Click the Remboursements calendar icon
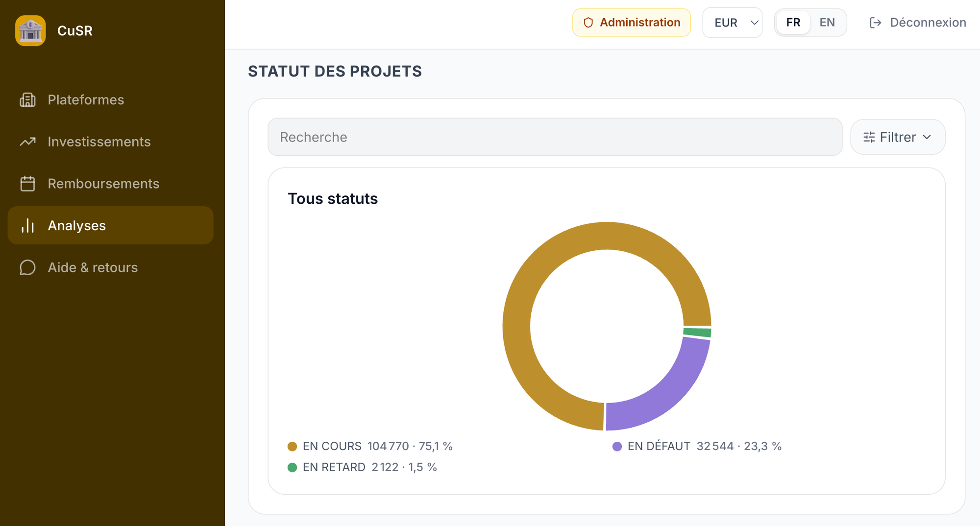The height and width of the screenshot is (526, 980). pos(27,184)
